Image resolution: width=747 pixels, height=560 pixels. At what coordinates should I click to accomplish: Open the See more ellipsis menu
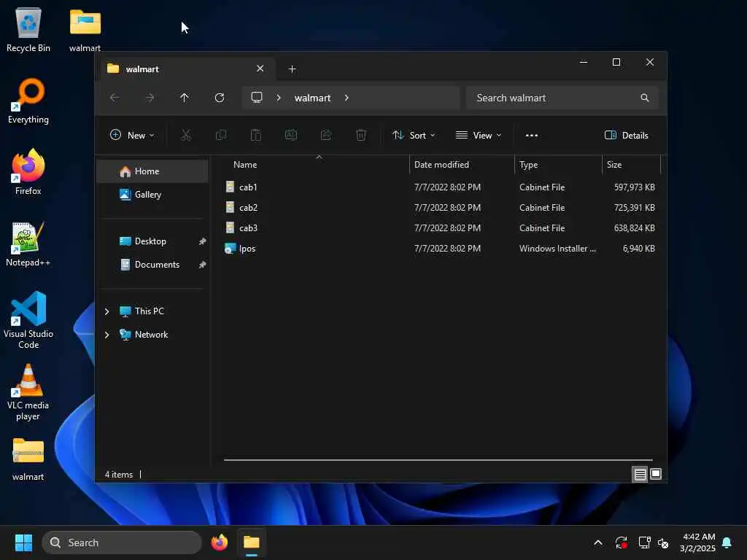(x=532, y=135)
